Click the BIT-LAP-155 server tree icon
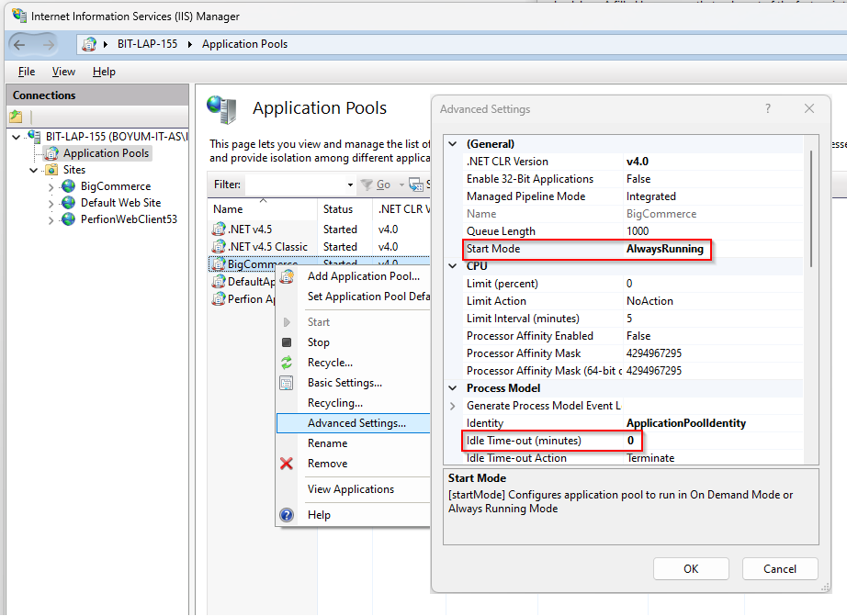Image resolution: width=847 pixels, height=616 pixels. 34,136
